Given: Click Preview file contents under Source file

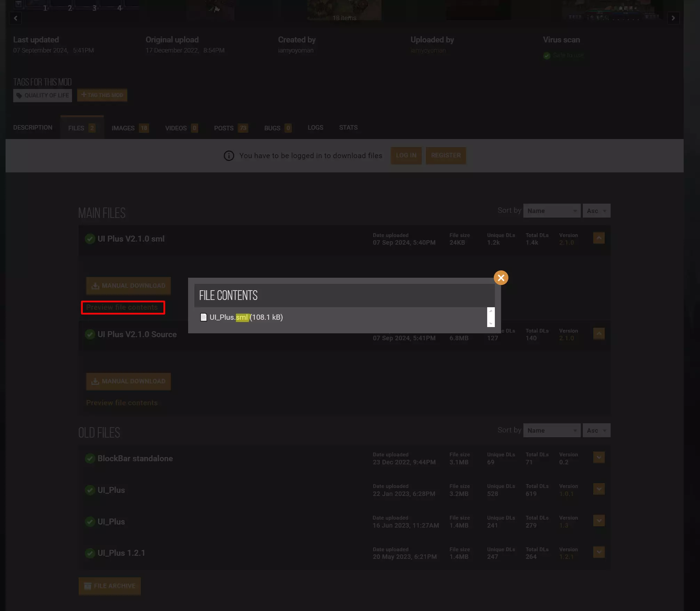Looking at the screenshot, I should pos(122,403).
